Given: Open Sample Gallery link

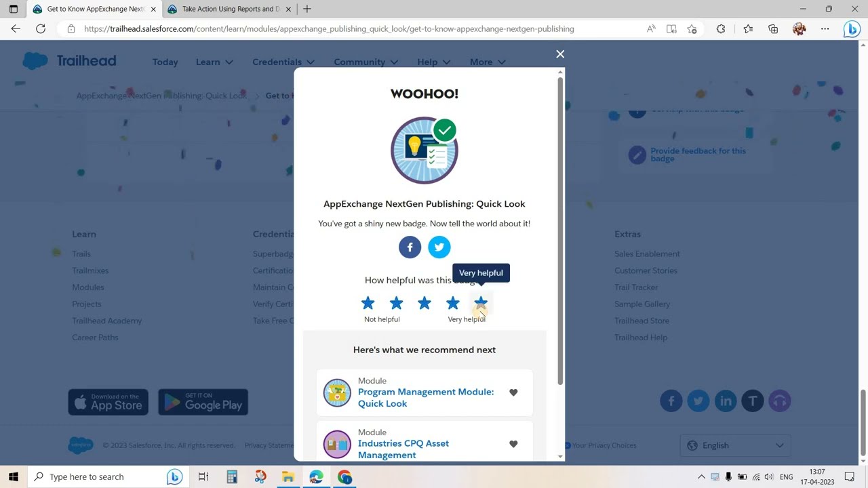Looking at the screenshot, I should pyautogui.click(x=642, y=304).
